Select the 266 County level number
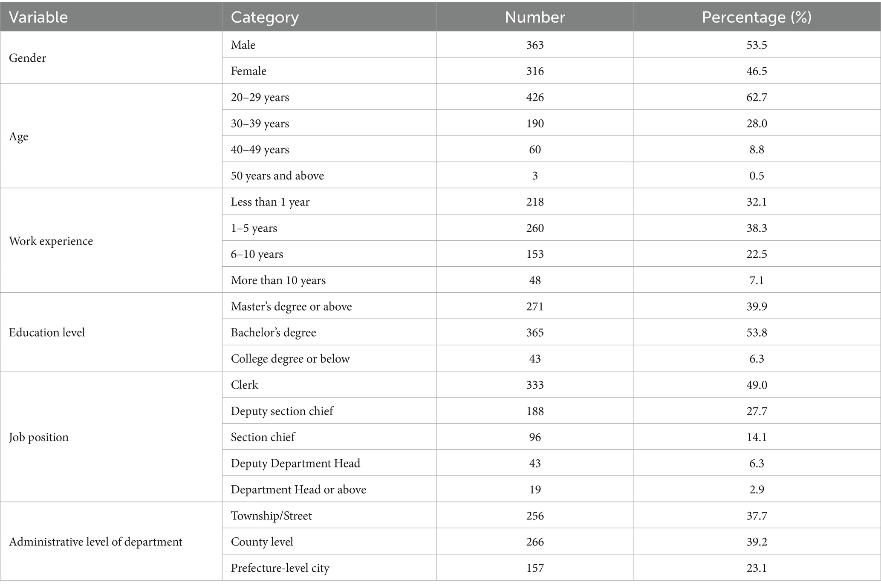Viewport: 881px width, 588px height. coord(534,542)
